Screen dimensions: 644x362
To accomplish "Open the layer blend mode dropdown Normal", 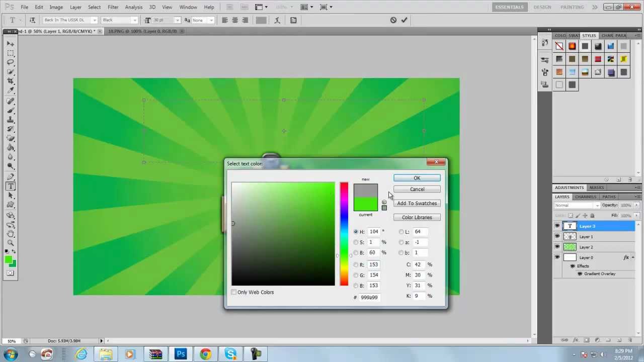I will pos(578,205).
